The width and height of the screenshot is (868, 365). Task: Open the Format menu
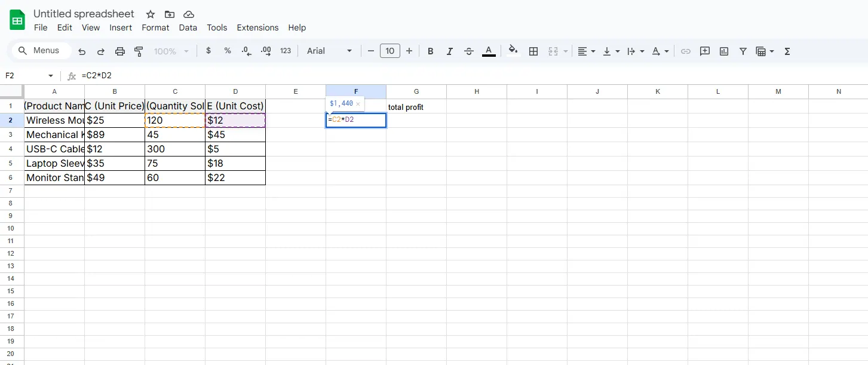click(155, 27)
